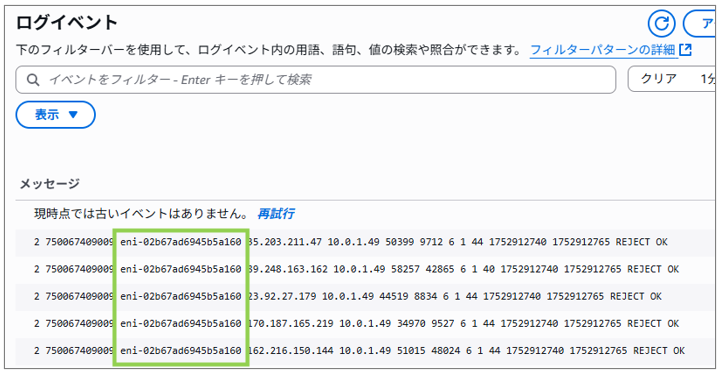The width and height of the screenshot is (719, 375).
Task: Select log row with 35.203.211.47
Action: point(365,242)
